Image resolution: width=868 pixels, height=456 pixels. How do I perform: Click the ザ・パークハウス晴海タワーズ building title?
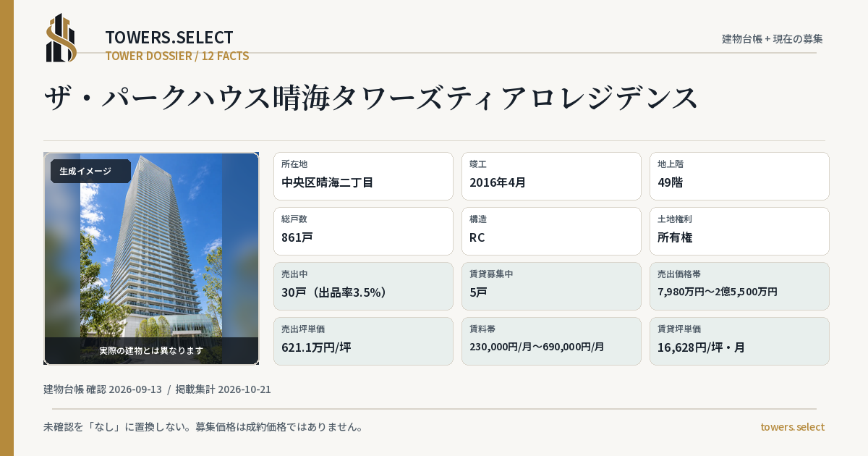tap(372, 98)
